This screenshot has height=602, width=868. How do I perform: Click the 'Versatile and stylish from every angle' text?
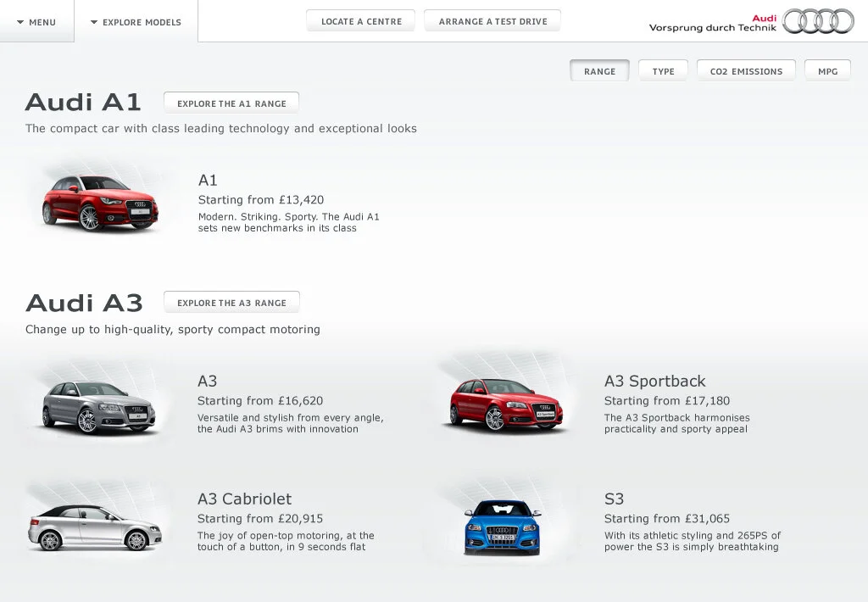[x=290, y=423]
